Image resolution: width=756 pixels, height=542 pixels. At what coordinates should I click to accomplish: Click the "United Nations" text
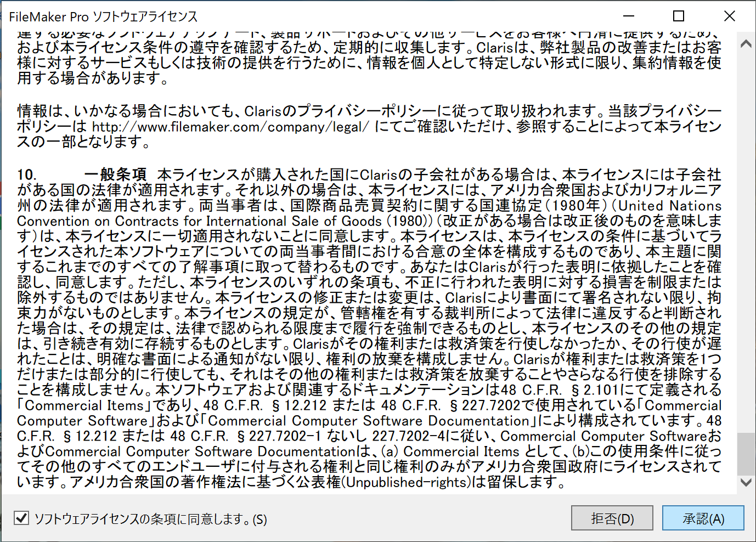tap(670, 206)
